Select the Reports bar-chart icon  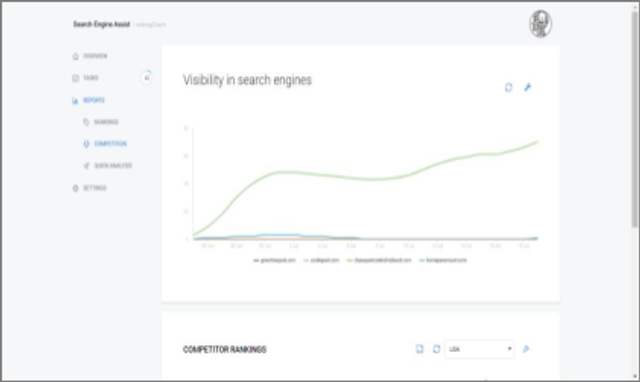(75, 100)
